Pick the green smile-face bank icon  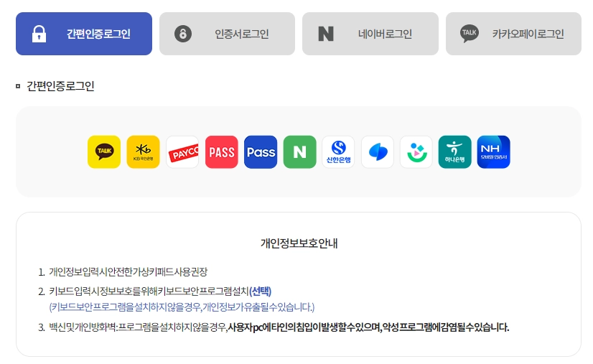(416, 151)
